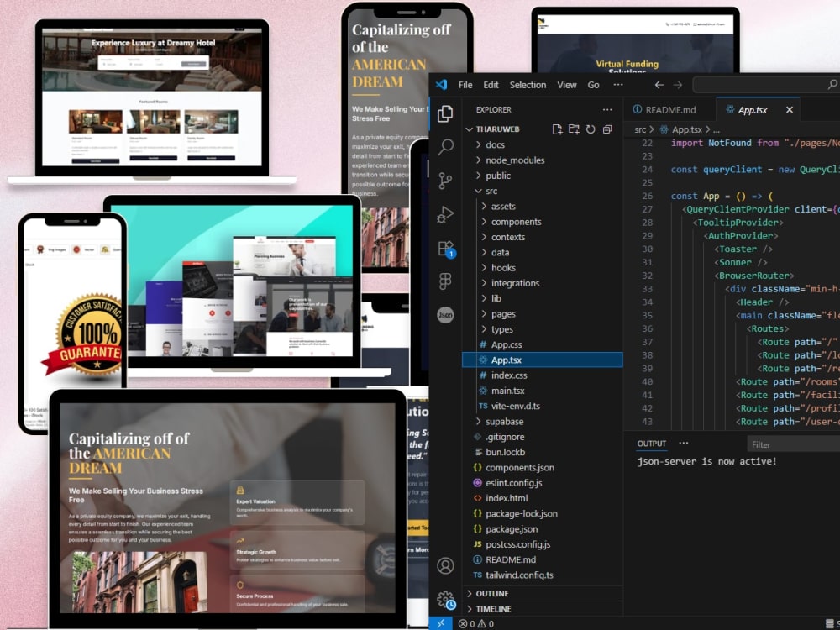Open the File menu
This screenshot has height=630, width=840.
tap(465, 85)
